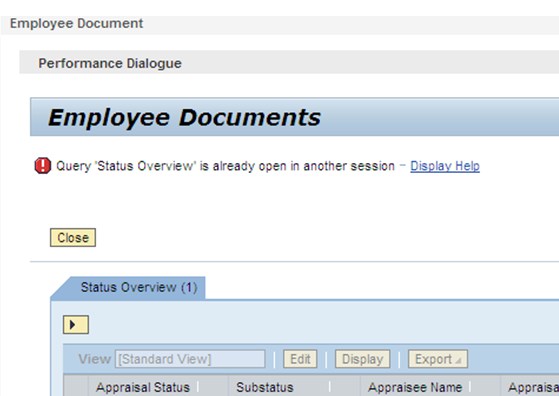Screen dimensions: 559x396
Task: Open the Export dropdown menu
Action: pos(438,359)
